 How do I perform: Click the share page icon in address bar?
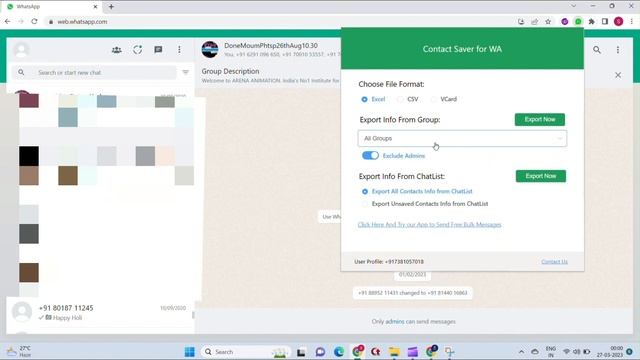[534, 22]
